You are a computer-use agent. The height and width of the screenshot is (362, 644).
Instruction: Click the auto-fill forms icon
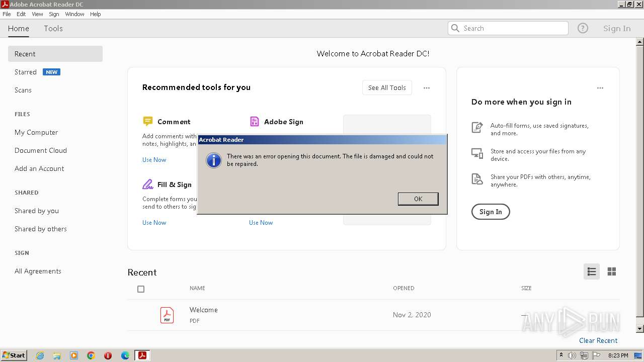477,127
